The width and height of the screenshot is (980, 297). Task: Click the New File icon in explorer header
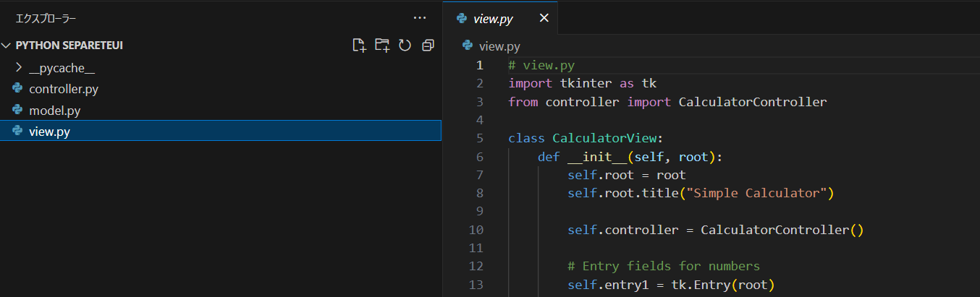360,46
